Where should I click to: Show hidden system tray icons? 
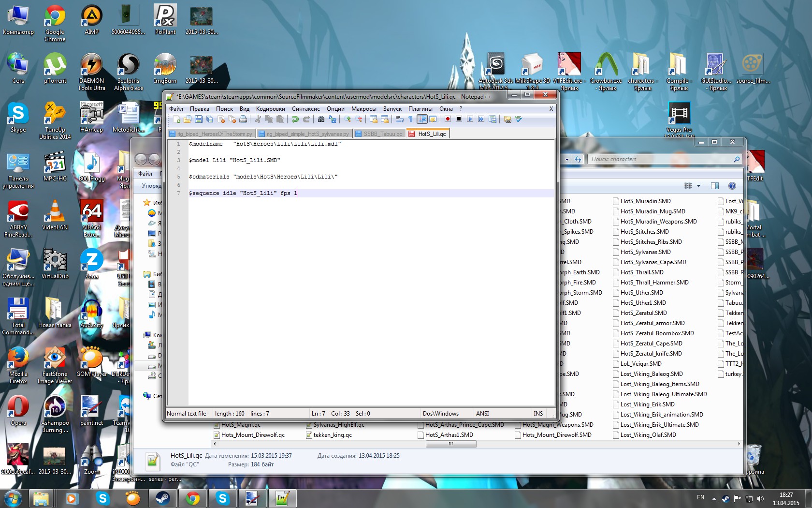point(714,498)
